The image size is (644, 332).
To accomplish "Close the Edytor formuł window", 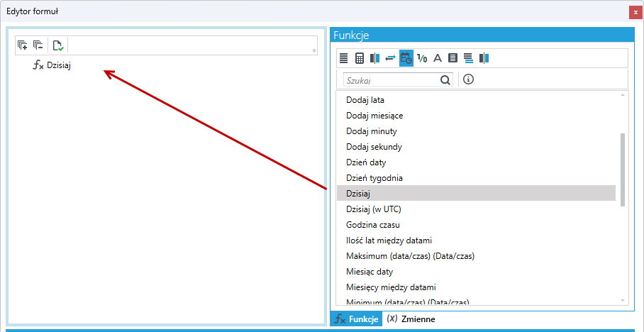I will click(x=635, y=12).
